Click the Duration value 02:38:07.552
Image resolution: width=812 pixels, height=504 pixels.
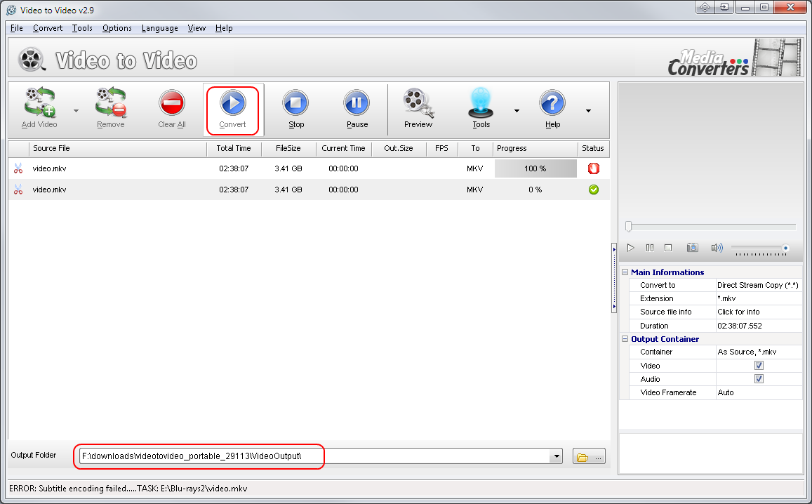759,326
